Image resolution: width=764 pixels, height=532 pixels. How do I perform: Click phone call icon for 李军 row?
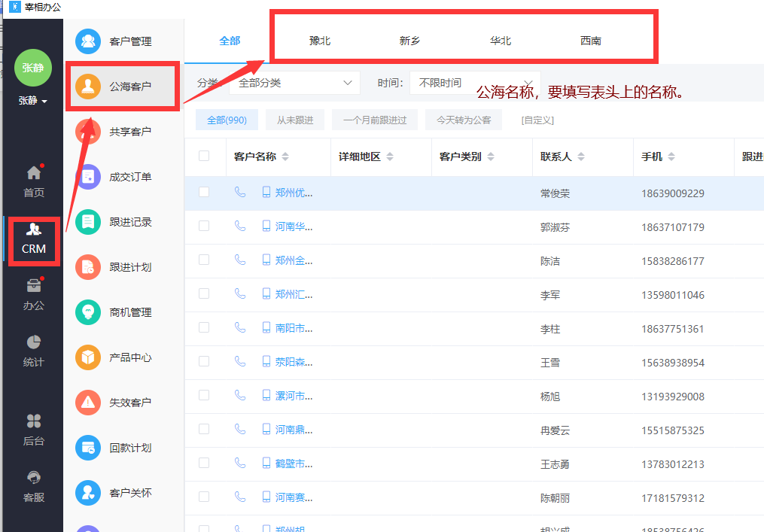tap(240, 293)
